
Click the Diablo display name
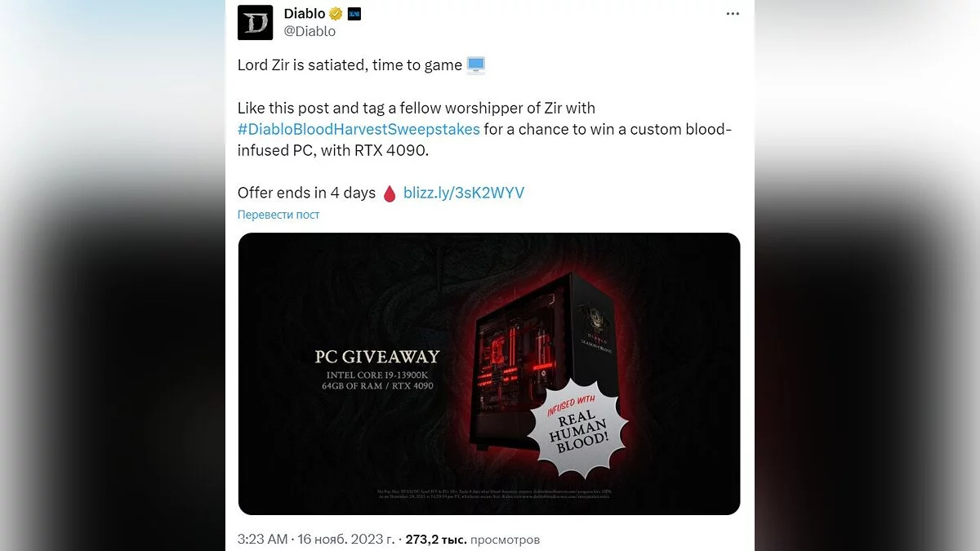pos(304,14)
